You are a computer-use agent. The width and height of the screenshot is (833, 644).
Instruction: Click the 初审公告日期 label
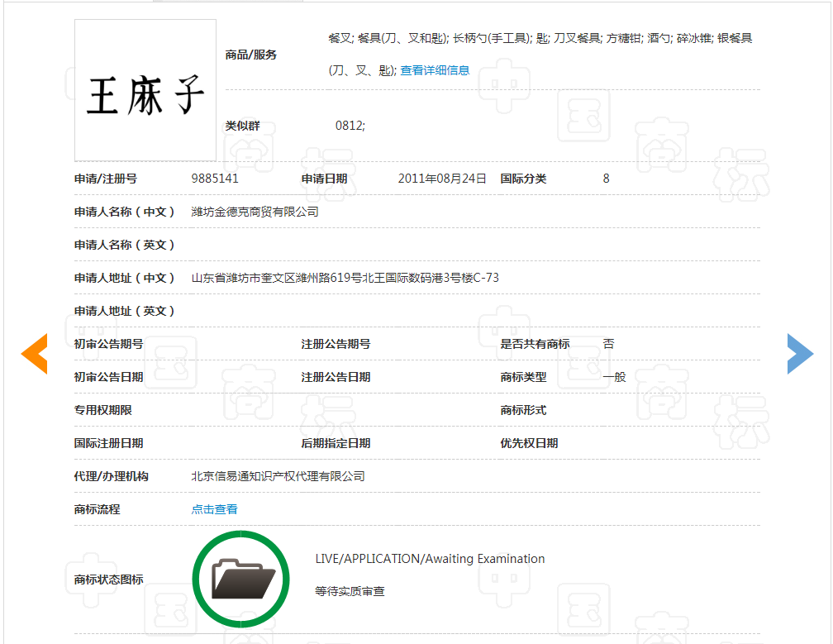pyautogui.click(x=108, y=377)
